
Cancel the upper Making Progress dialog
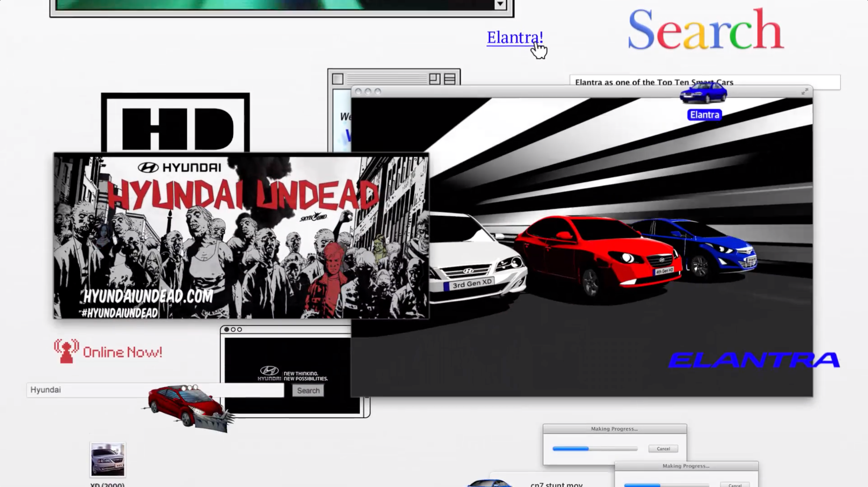663,449
